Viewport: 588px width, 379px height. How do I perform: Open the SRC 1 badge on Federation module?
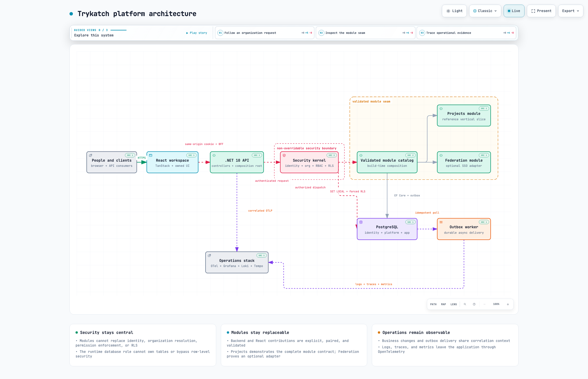tap(484, 155)
